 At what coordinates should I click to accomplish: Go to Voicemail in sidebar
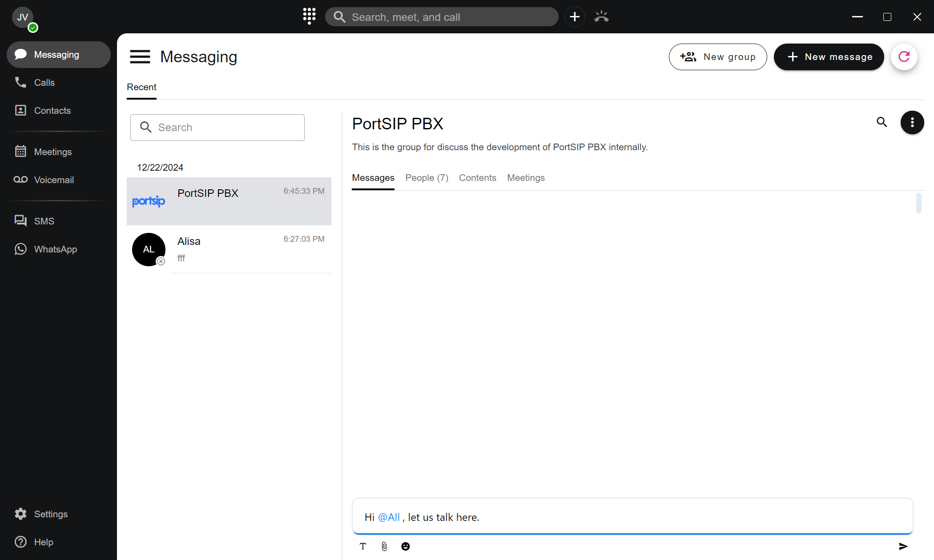click(x=53, y=180)
